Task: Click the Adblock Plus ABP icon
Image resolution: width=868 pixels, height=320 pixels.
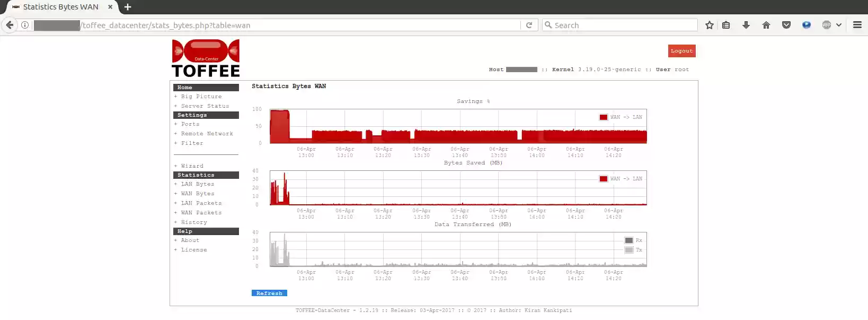Action: point(826,25)
